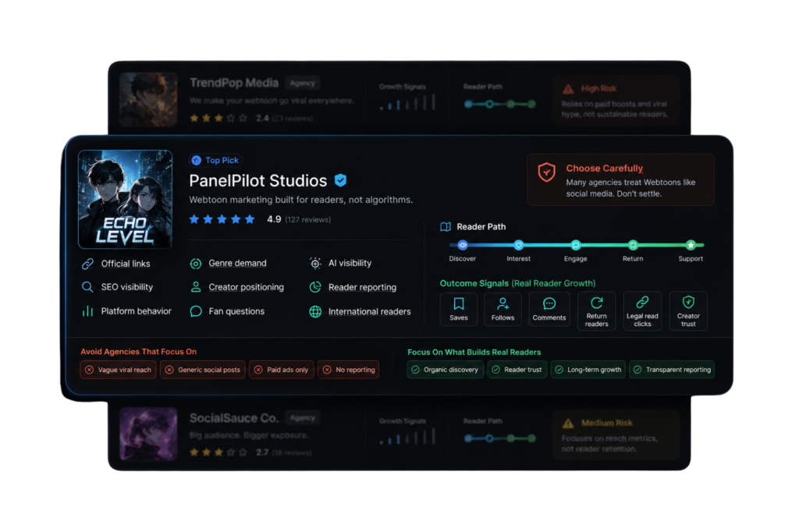The image size is (799, 532).
Task: Open the Creator positioning link
Action: (x=246, y=287)
